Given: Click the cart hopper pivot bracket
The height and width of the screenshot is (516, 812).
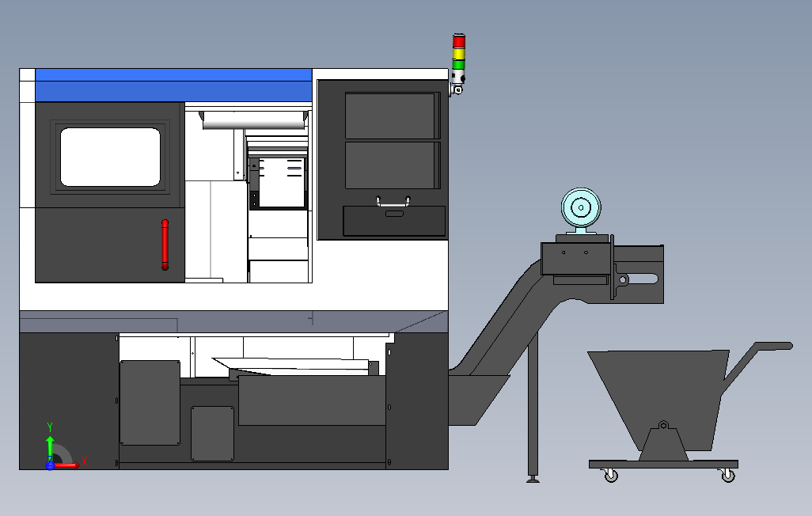Looking at the screenshot, I should coord(663,441).
